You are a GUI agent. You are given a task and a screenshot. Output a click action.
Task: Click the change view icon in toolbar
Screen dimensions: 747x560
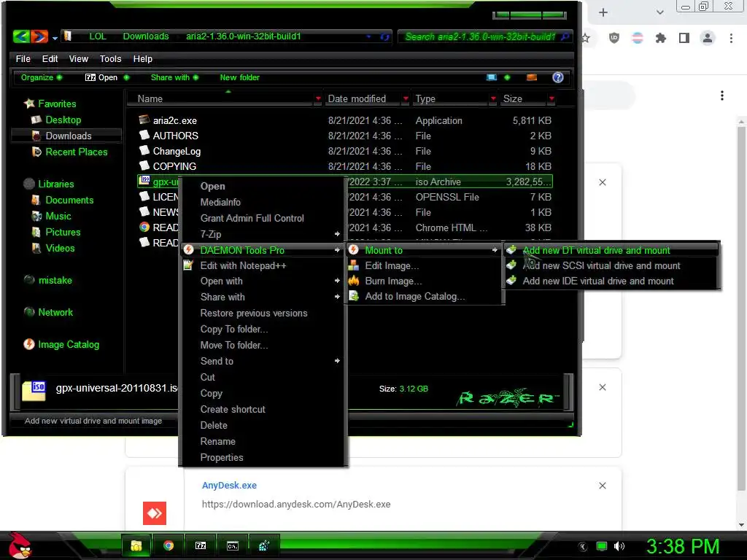point(492,77)
